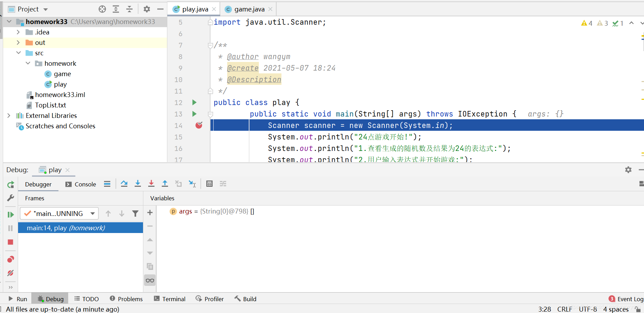Viewport: 644px width, 313px height.
Task: Open Build tool window
Action: 246,299
